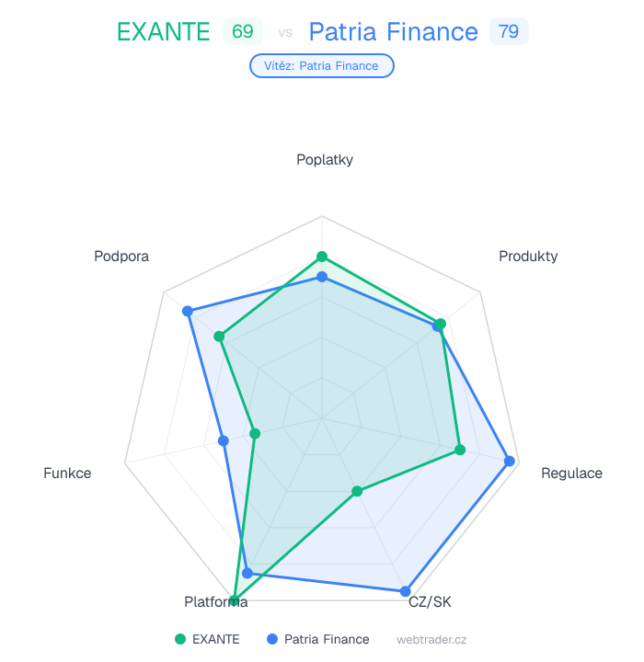Click Patria Finance's blue point on Regulace axis
644x662 pixels.
pyautogui.click(x=510, y=462)
